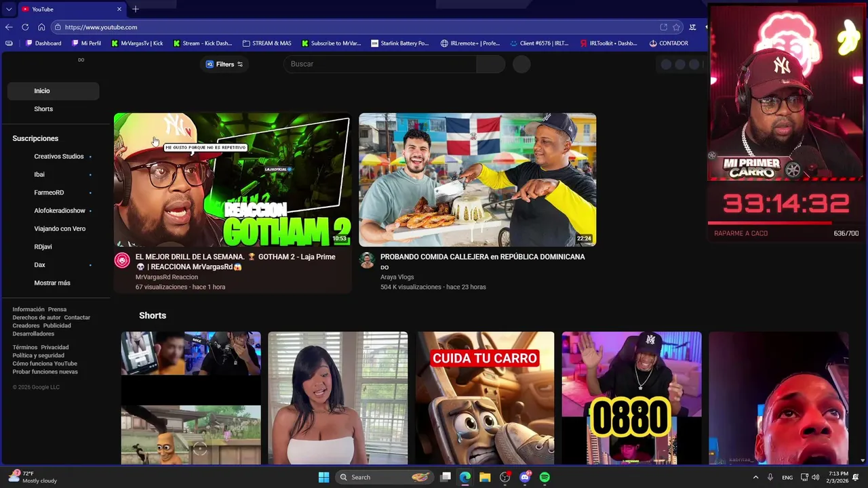The height and width of the screenshot is (488, 868).
Task: Open the browser home page
Action: [x=41, y=27]
